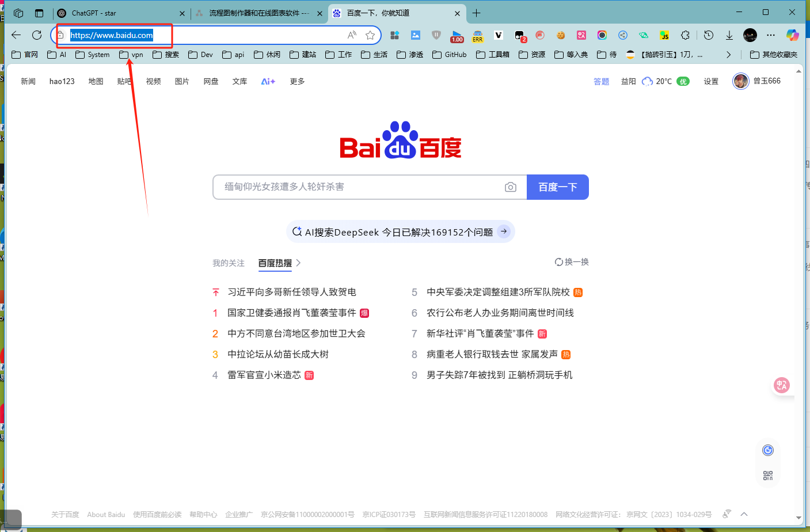Open the AI搜索DeepSeek banner
810x532 pixels.
coord(401,231)
